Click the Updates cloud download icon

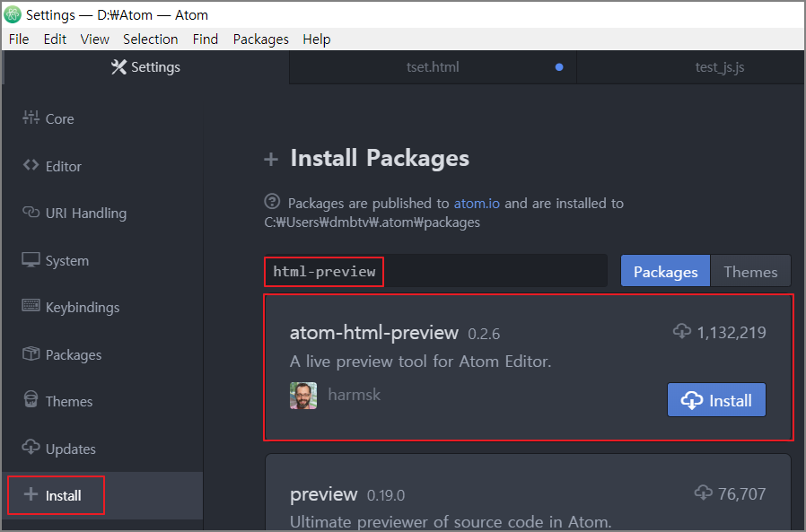tap(31, 447)
